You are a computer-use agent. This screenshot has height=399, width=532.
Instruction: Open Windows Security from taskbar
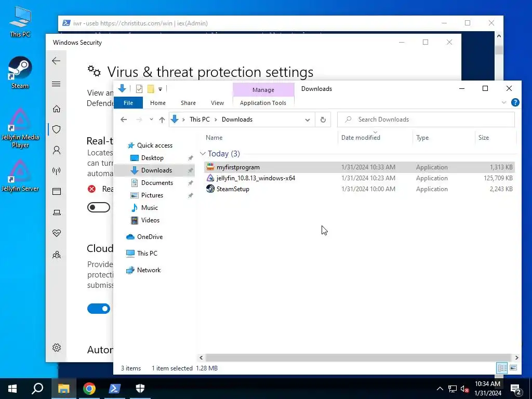(140, 389)
